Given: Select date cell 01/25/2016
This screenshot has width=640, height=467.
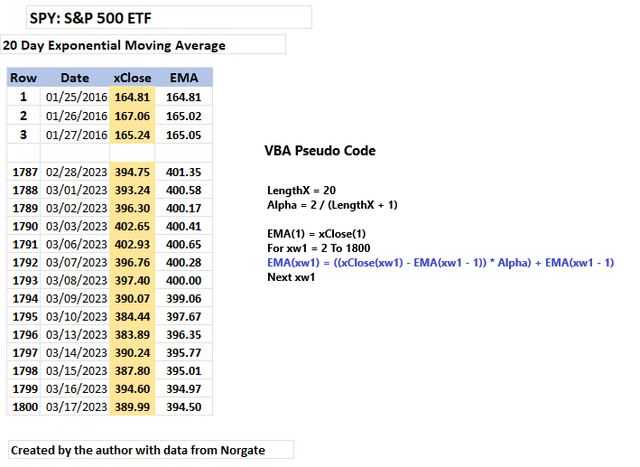Looking at the screenshot, I should pos(75,97).
